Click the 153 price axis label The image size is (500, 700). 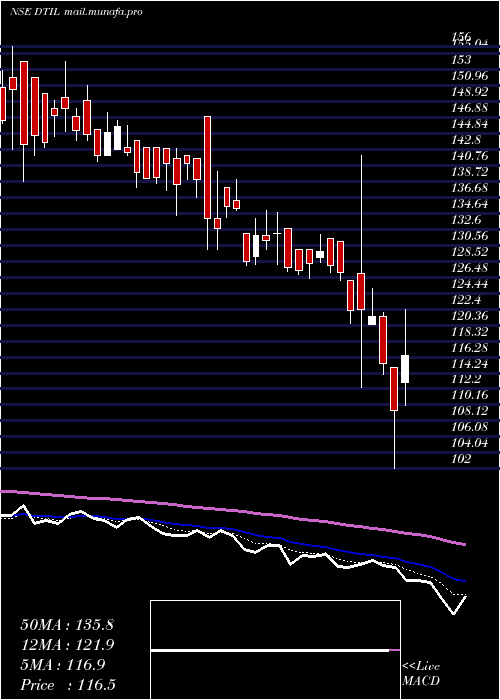tap(461, 59)
